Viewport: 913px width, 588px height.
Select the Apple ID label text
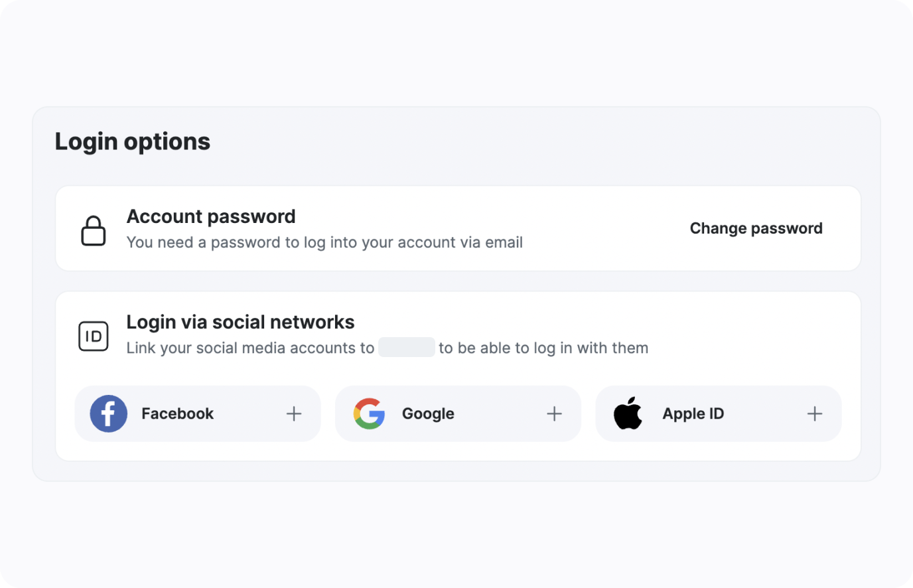point(693,413)
